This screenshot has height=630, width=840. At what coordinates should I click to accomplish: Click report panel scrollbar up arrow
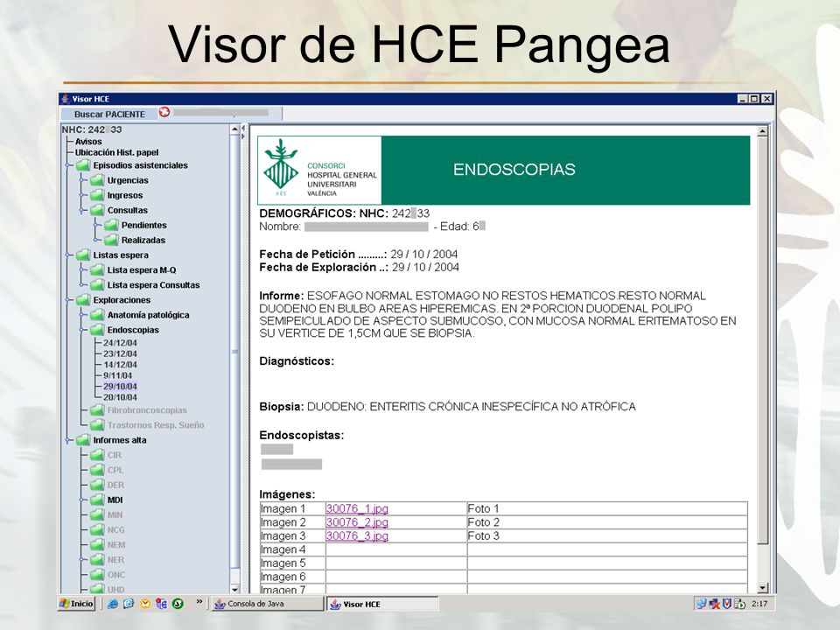(763, 130)
